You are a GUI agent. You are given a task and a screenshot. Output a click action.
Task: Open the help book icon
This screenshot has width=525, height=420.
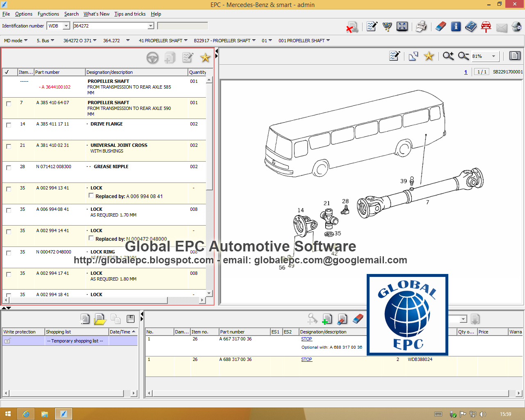tap(471, 27)
